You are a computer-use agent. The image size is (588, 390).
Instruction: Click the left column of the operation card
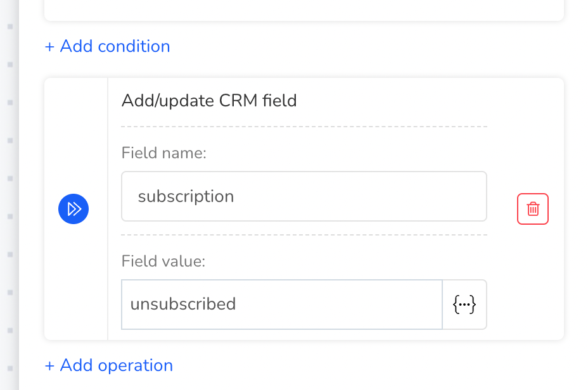click(x=76, y=209)
